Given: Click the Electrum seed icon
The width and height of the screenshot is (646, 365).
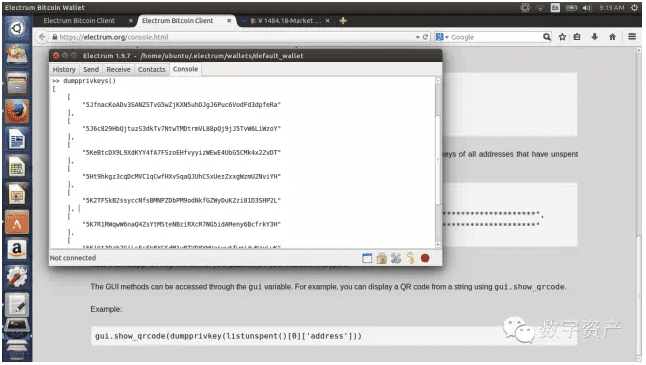Looking at the screenshot, I should (x=410, y=258).
